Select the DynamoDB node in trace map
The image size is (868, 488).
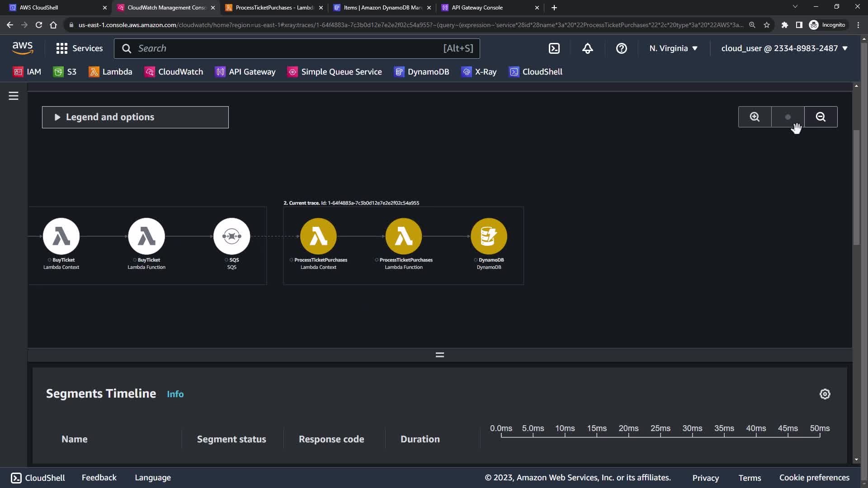click(489, 236)
